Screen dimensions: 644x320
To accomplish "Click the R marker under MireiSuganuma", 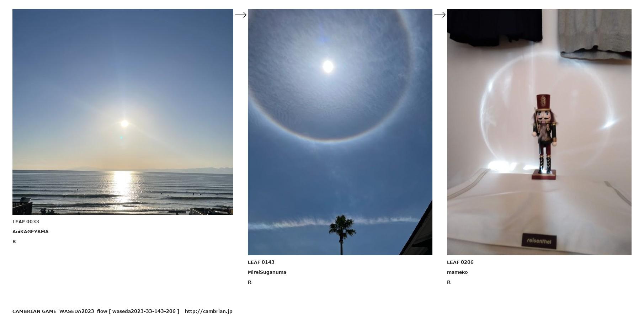I will pyautogui.click(x=250, y=282).
